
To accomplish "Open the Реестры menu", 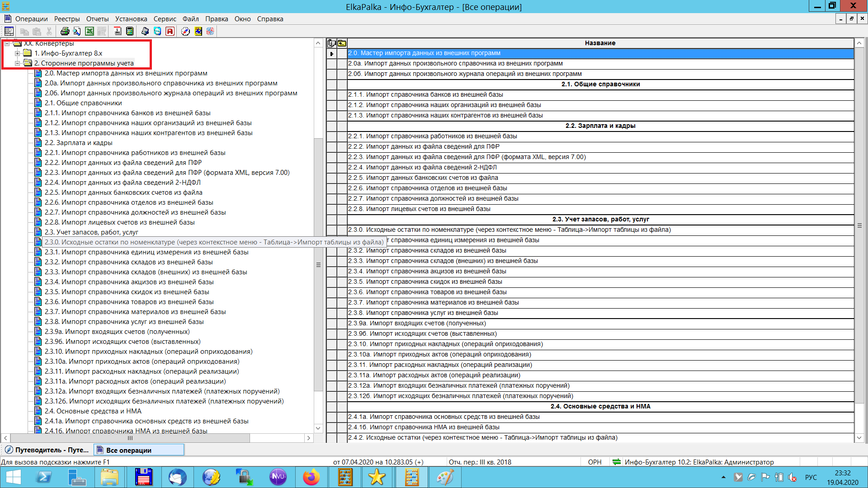I will click(67, 19).
